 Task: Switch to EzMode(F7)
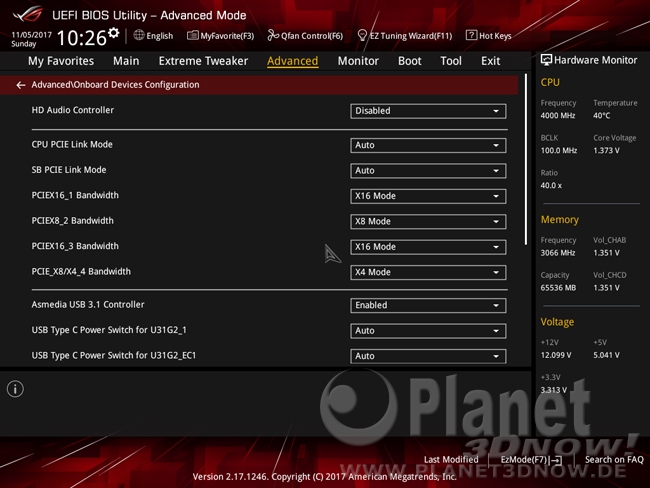pyautogui.click(x=532, y=460)
